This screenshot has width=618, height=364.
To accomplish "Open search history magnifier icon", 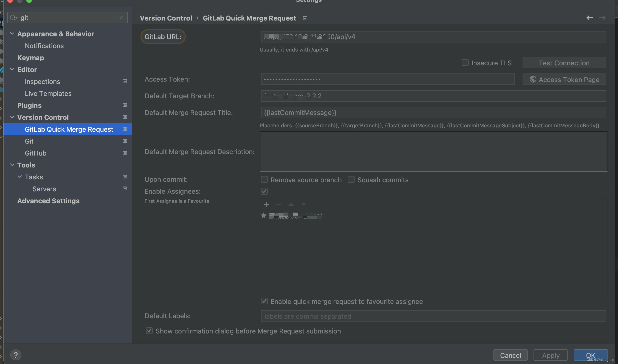I will (13, 18).
